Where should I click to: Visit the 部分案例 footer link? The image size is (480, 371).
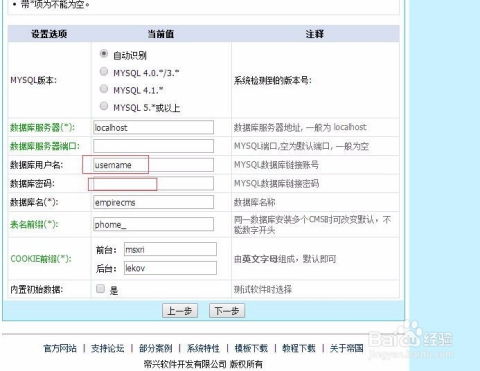155,348
